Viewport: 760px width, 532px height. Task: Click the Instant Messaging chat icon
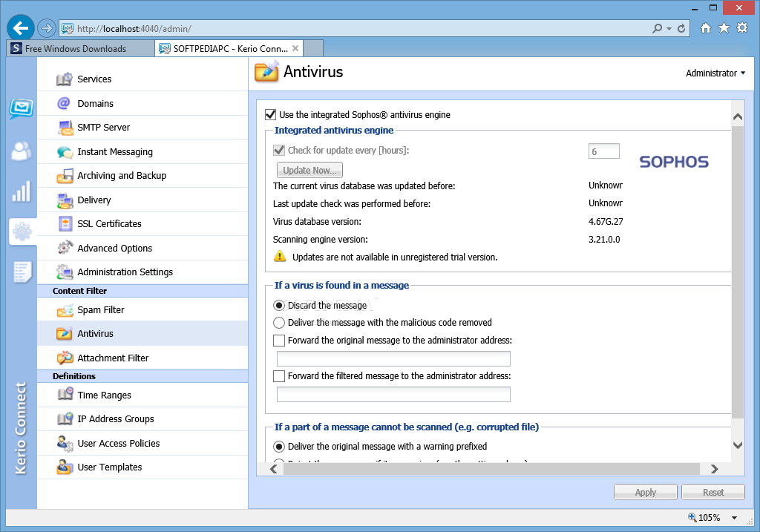tap(65, 152)
